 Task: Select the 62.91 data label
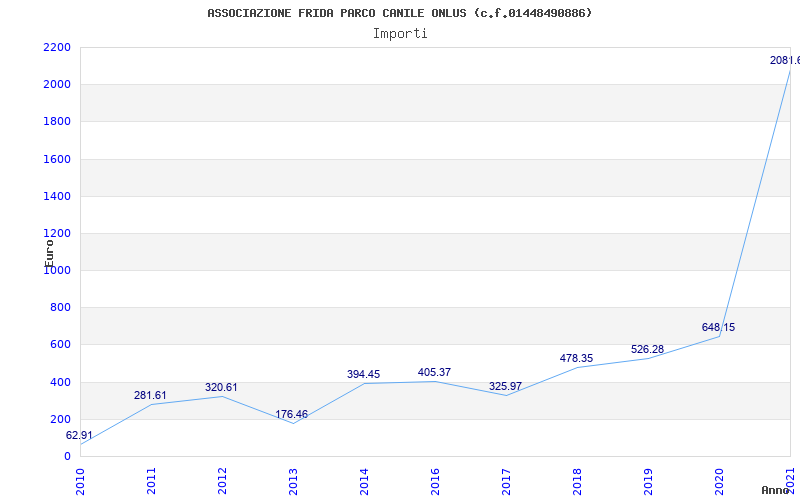(79, 436)
